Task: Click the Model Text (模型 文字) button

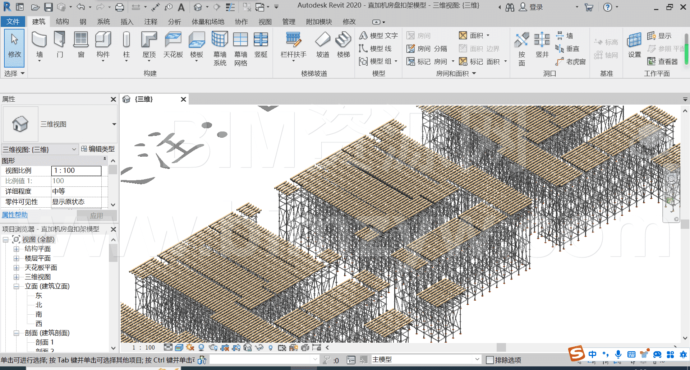Action: click(x=379, y=36)
